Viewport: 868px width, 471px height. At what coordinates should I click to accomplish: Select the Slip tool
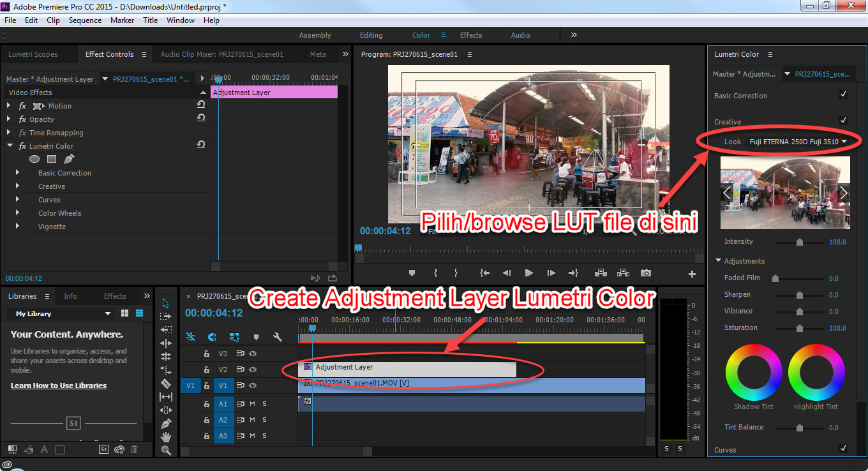click(x=166, y=397)
